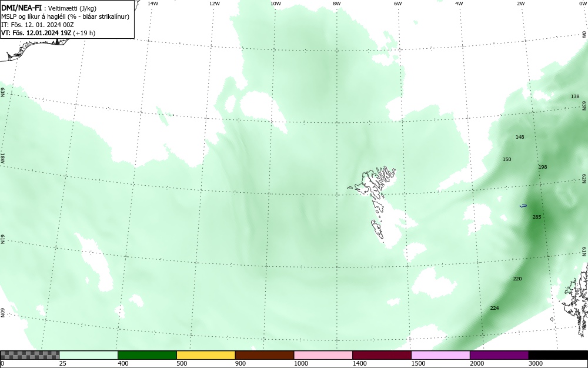Image resolution: width=588 pixels, height=368 pixels.
Task: Click the value 285 on the map
Action: coord(537,217)
